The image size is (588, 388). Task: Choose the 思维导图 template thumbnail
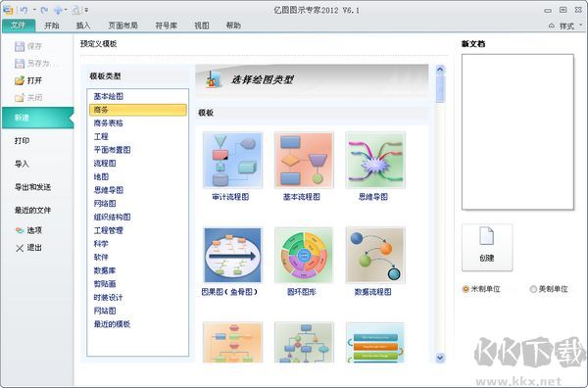tap(375, 160)
